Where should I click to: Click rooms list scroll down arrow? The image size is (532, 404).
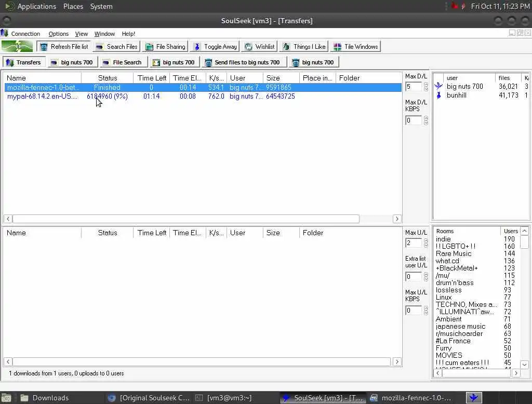tap(524, 365)
